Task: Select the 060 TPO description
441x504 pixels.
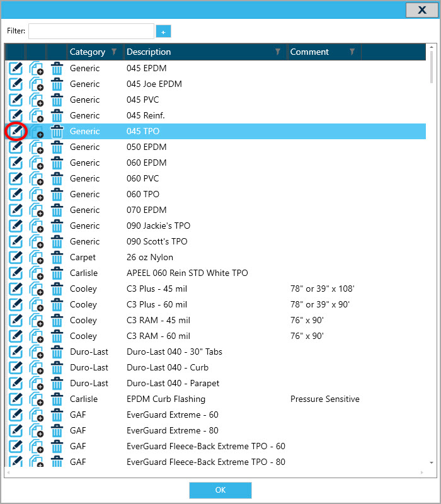Action: [x=143, y=194]
